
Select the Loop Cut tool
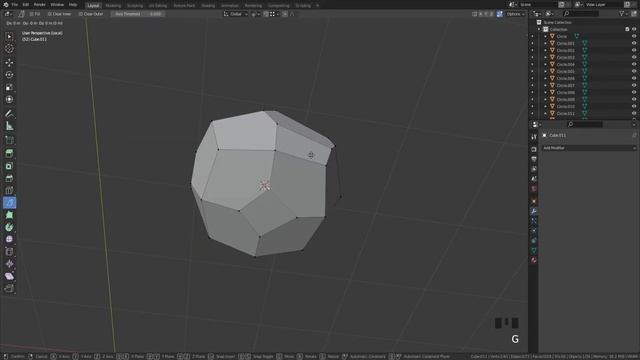point(9,190)
